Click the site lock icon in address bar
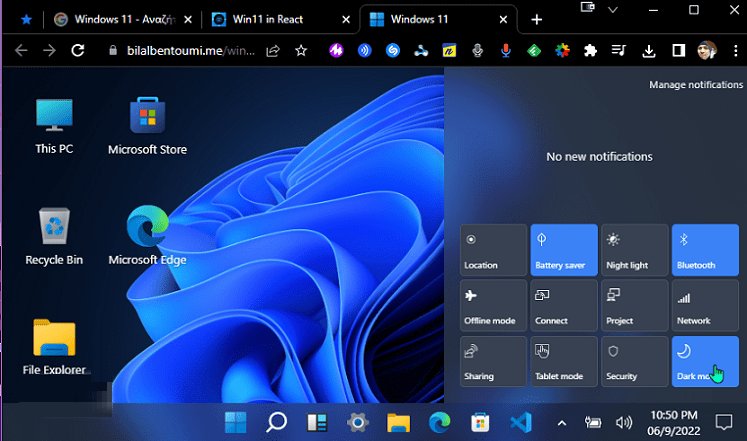Viewport: 747px width, 441px height. click(113, 50)
